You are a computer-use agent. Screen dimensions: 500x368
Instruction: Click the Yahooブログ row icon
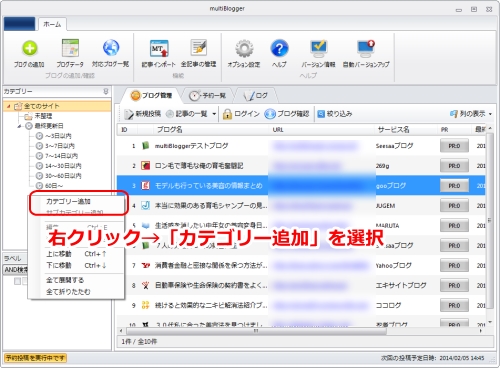pos(145,266)
